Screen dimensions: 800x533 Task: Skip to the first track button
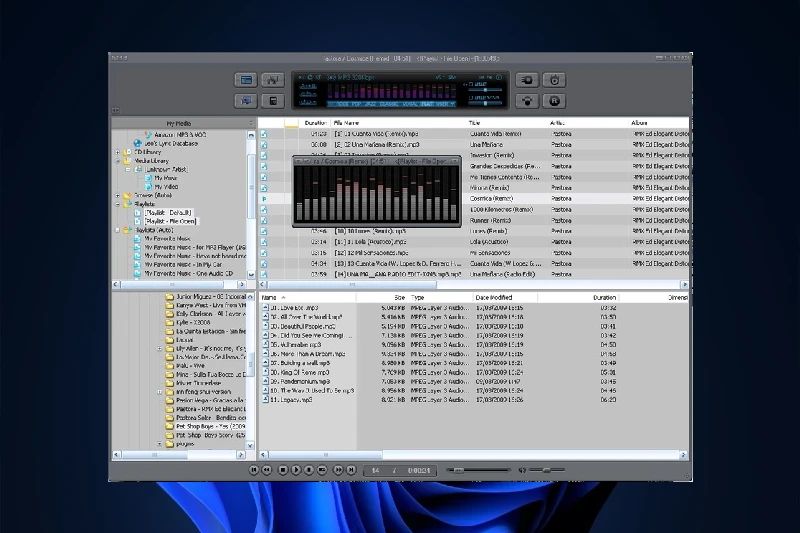pyautogui.click(x=254, y=470)
